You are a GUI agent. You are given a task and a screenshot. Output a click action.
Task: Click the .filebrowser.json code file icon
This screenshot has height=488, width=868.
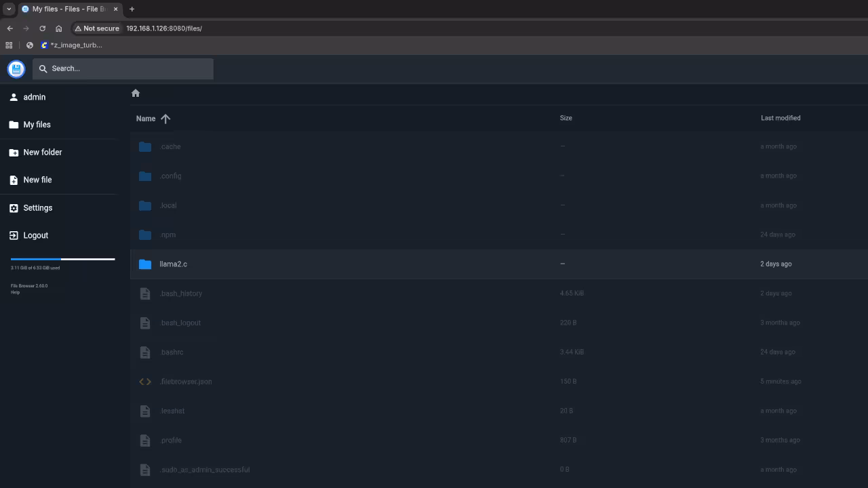tap(145, 382)
